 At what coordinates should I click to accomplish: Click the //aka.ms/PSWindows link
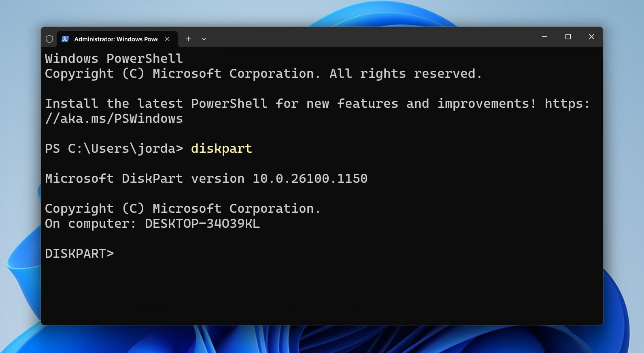coord(114,119)
